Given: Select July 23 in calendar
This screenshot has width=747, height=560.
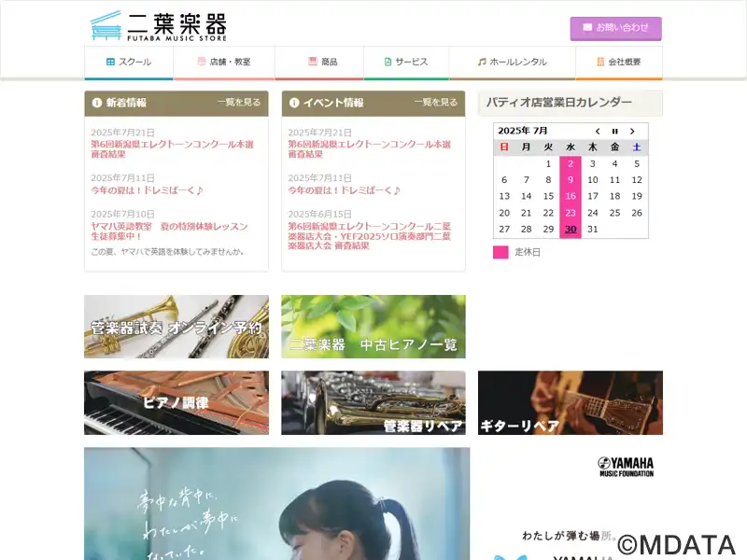Looking at the screenshot, I should pos(571,213).
